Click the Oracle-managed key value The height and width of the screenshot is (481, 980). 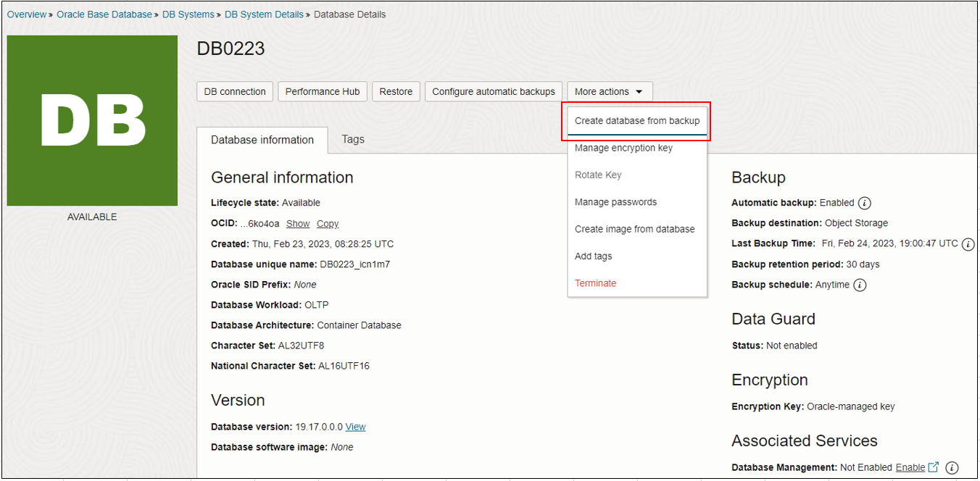coord(851,406)
